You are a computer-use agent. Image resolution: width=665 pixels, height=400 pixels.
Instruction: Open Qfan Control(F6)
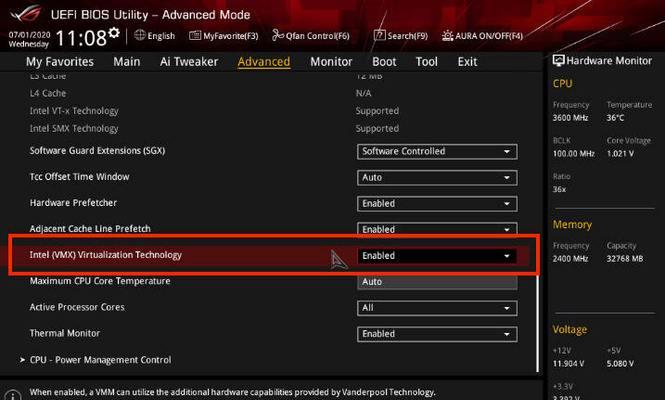point(311,36)
